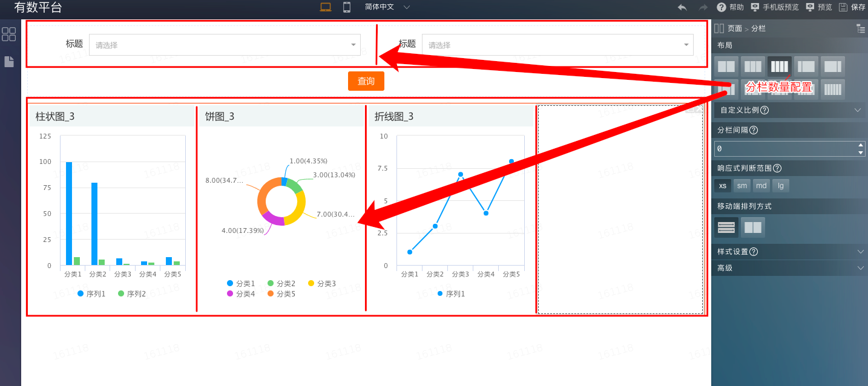Switch to mobile phone layout icon
The height and width of the screenshot is (386, 868).
tap(347, 7)
